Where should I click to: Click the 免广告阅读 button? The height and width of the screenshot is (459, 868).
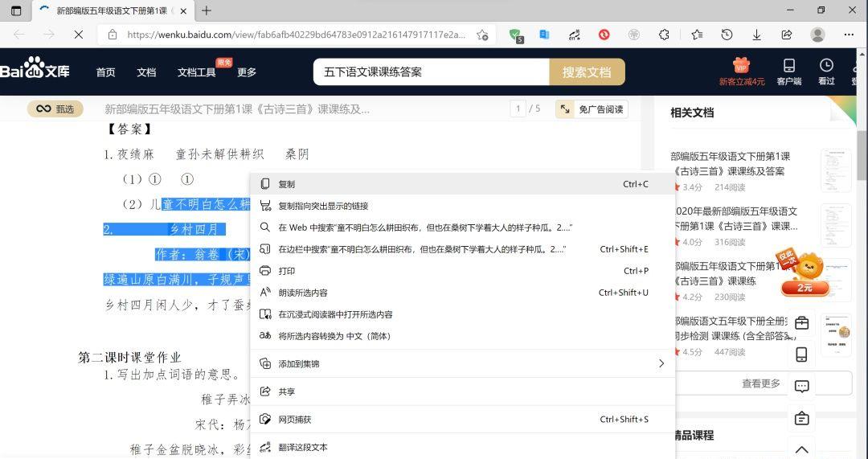(x=592, y=109)
